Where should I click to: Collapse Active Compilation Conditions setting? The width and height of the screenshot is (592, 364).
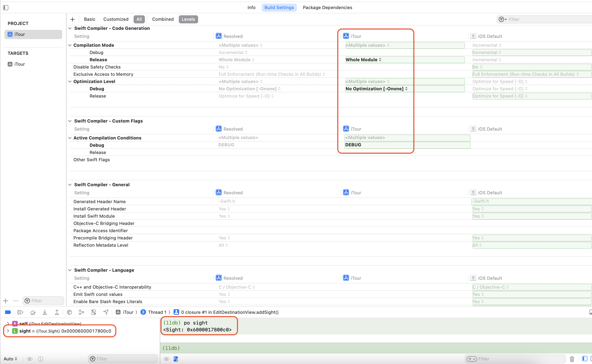point(70,138)
